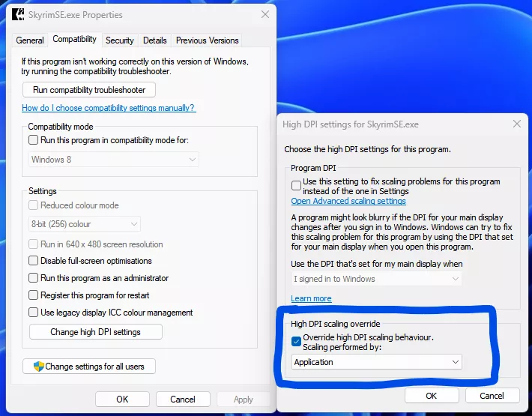
Task: Click Change settings for all users
Action: [x=89, y=367]
